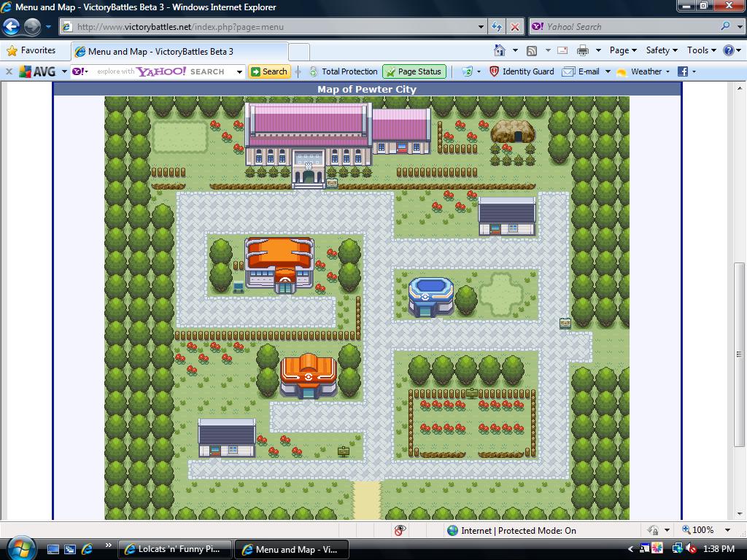Click the rock cave entrance on map

pyautogui.click(x=513, y=131)
